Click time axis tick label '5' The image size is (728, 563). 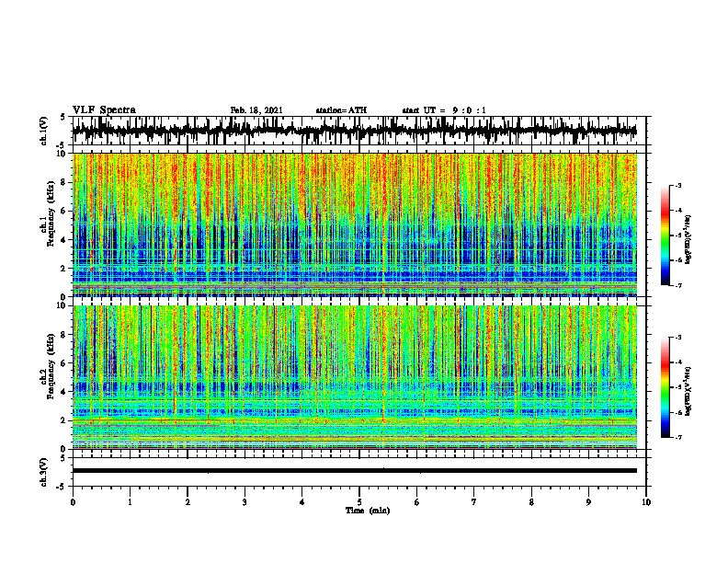[x=359, y=502]
